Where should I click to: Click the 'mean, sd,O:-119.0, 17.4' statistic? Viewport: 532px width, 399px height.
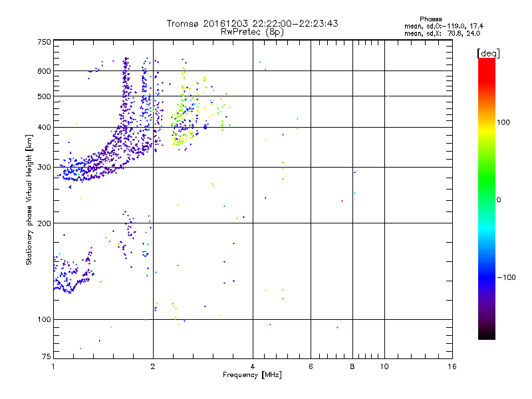pyautogui.click(x=444, y=26)
